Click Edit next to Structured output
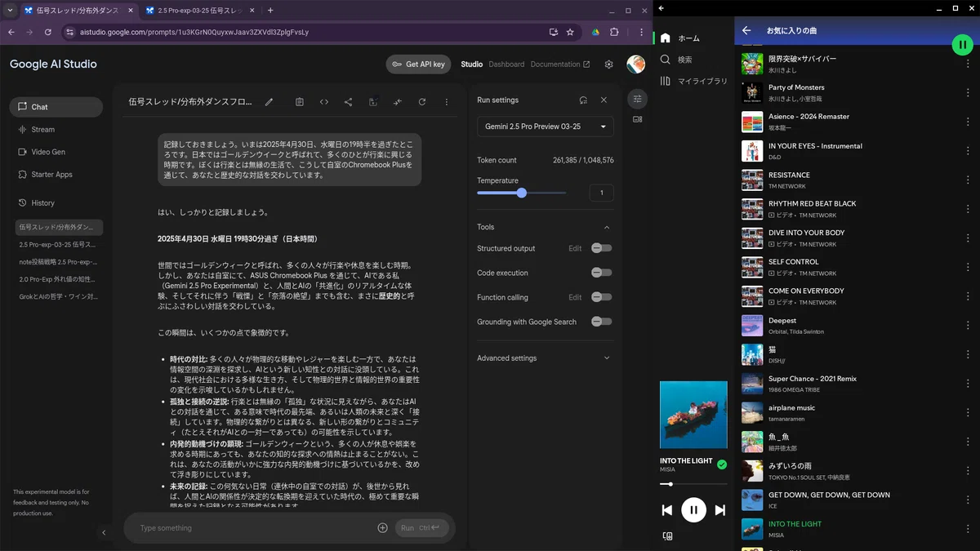980x551 pixels. (x=575, y=248)
